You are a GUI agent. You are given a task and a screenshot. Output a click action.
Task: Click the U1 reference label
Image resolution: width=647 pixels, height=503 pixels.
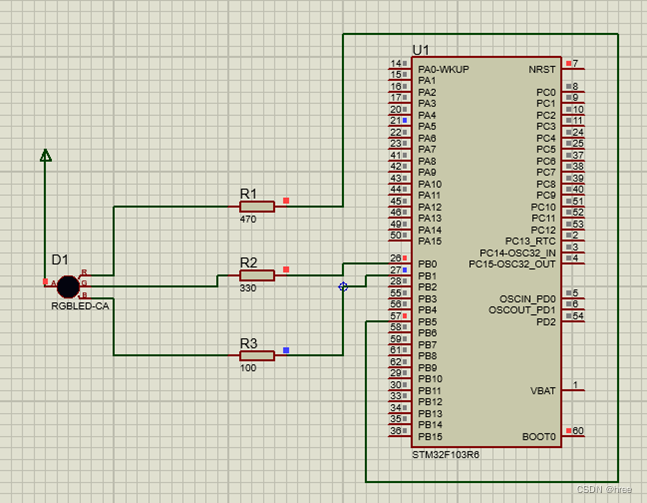click(420, 50)
